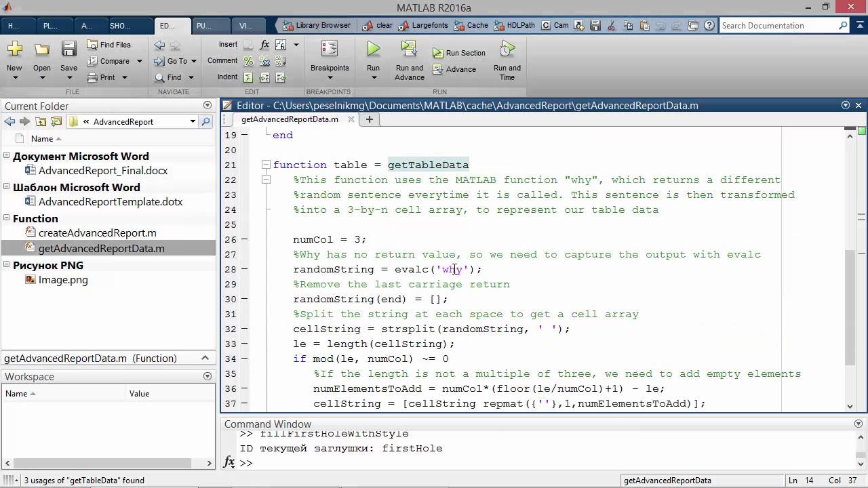Expand the Open dropdown arrow
Screen dimensions: 868x488
coord(42,77)
